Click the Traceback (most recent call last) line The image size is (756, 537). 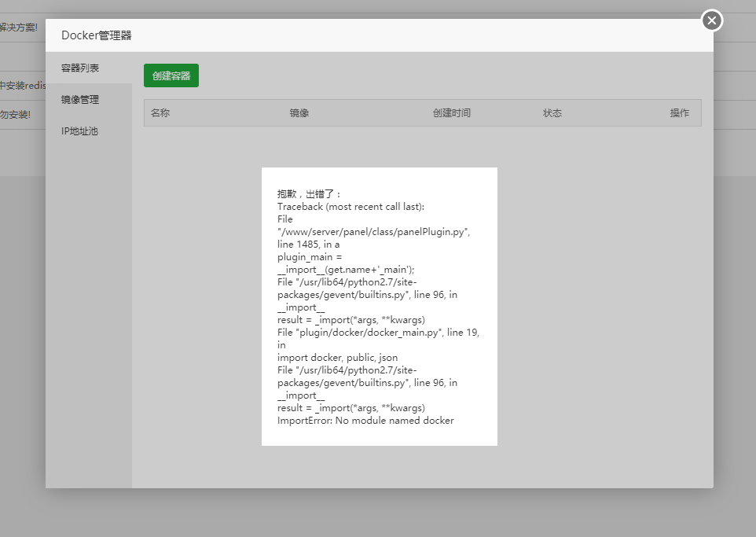350,207
